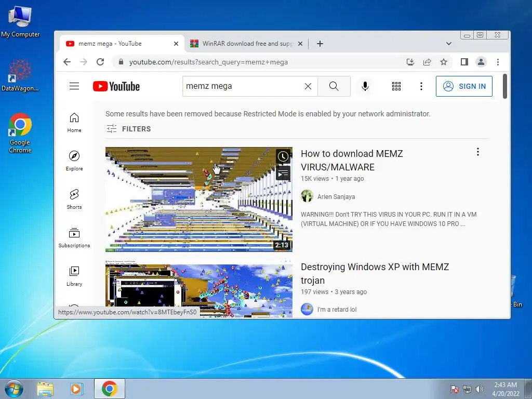The width and height of the screenshot is (532, 399).
Task: Select the My Computer desktop icon
Action: coord(20,21)
